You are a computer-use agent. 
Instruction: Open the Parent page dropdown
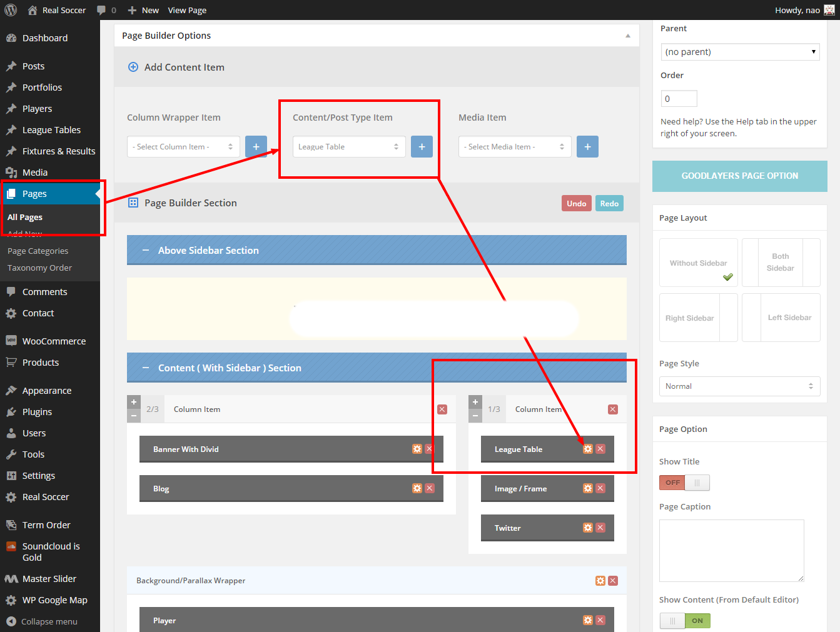740,52
